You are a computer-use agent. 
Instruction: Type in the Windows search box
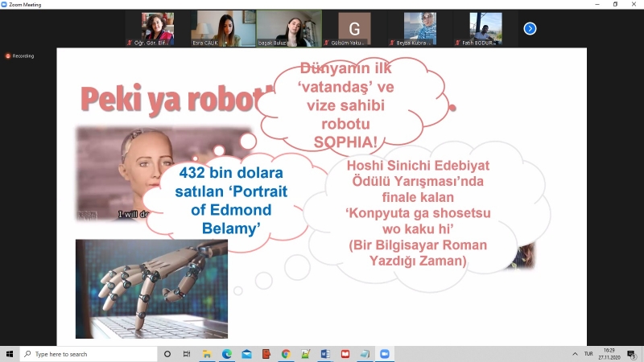tap(89, 354)
